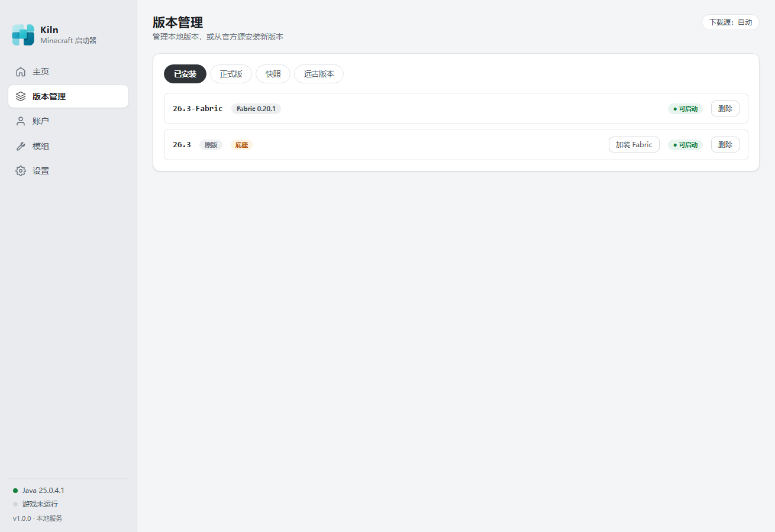Click the wrench icon beside 模组

click(x=21, y=146)
